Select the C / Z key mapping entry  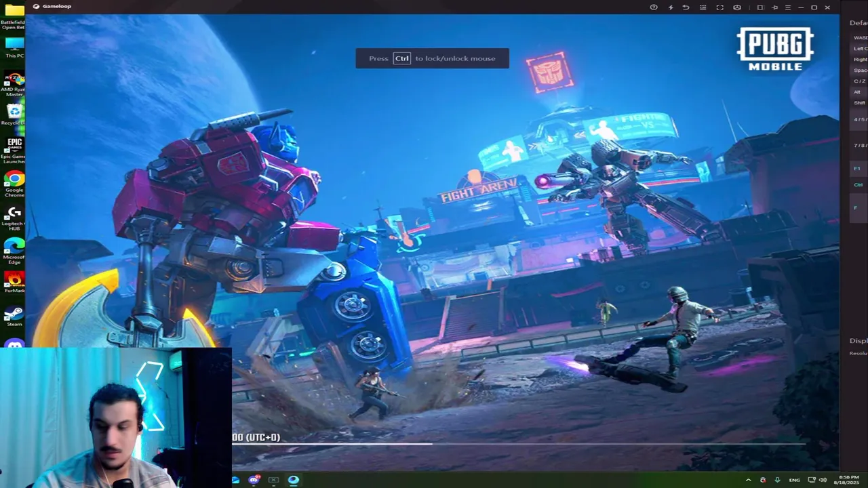coord(860,81)
